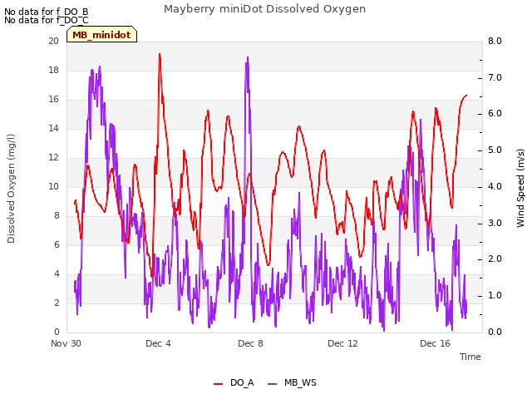Click the 'No data for f_DO_B' message
This screenshot has width=532, height=399.
(47, 12)
